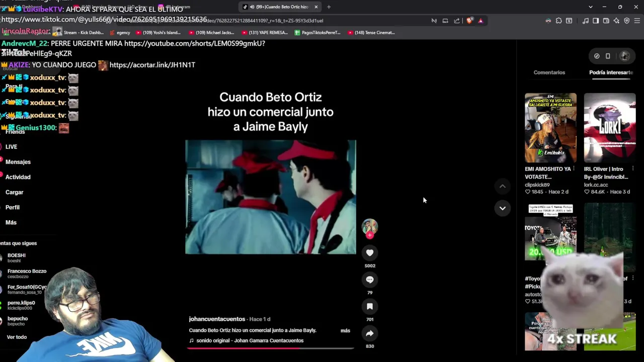
Task: Open followed account Francesco Bozzo
Action: tap(27, 274)
